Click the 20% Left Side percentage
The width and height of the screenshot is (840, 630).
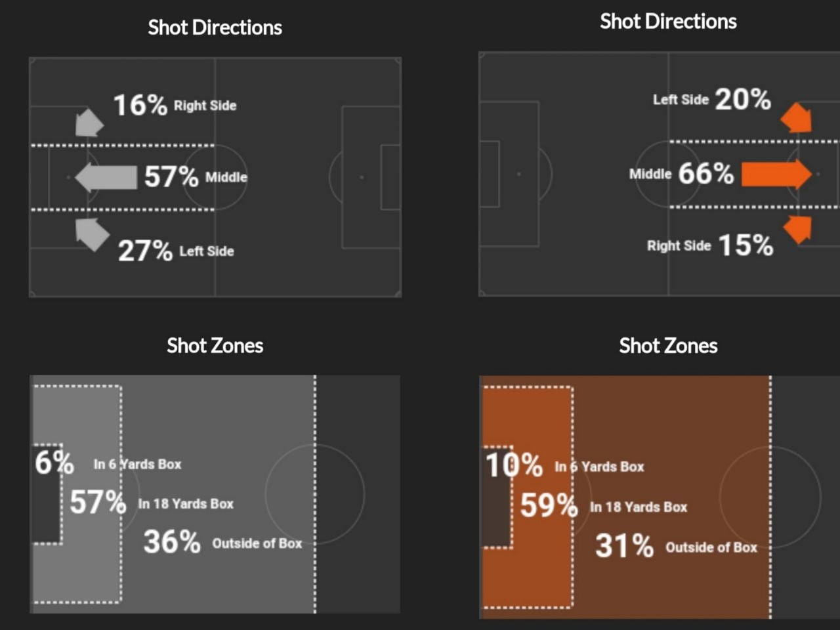[743, 99]
